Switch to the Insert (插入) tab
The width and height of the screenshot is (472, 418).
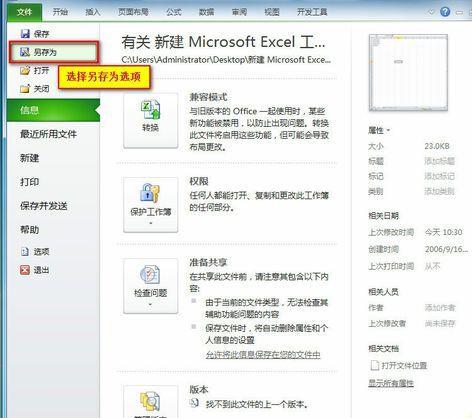coord(93,12)
